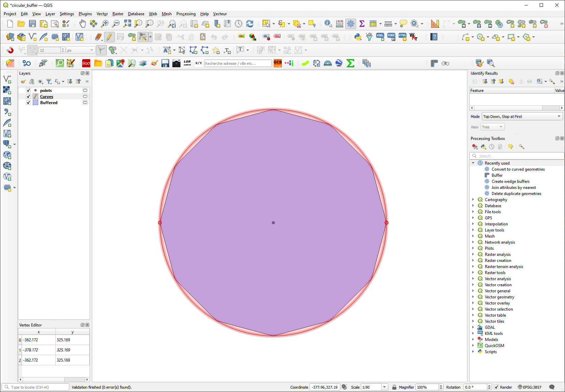This screenshot has width=565, height=392.
Task: Click the KML add layer icon
Action: click(380, 37)
